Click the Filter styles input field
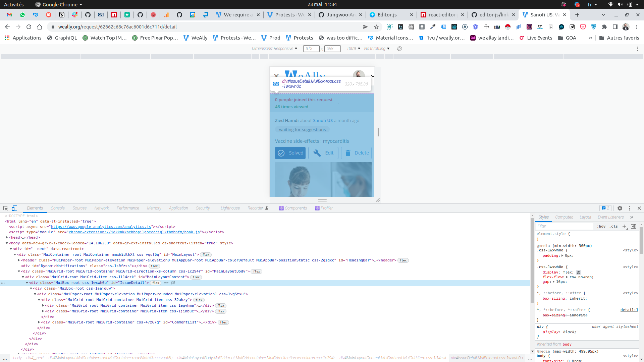The width and height of the screenshot is (644, 362). (x=565, y=227)
